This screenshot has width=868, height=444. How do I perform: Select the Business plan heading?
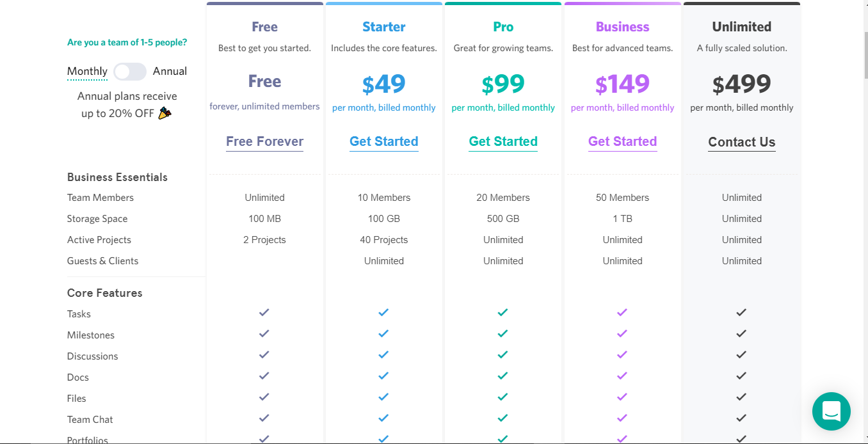622,27
